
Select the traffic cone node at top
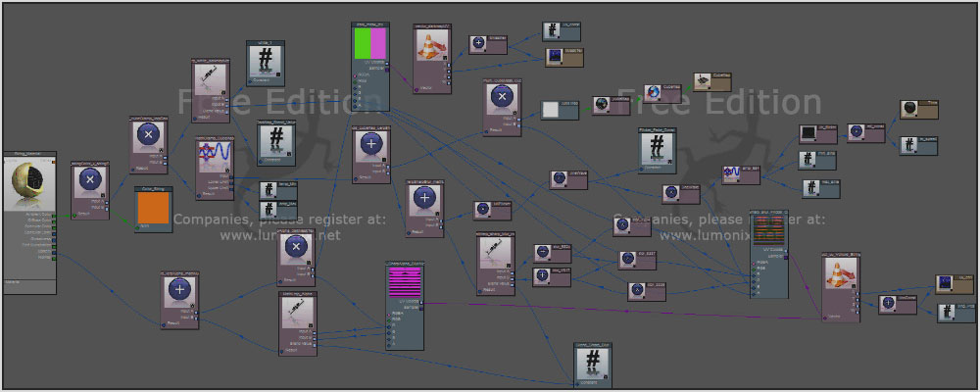[x=429, y=48]
